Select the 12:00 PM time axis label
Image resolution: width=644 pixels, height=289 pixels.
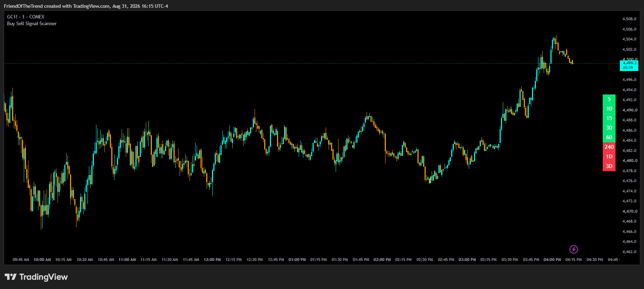tap(212, 260)
